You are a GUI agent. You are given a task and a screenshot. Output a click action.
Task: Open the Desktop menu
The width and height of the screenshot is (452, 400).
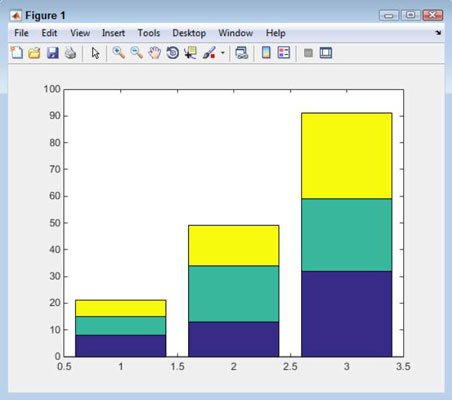189,33
